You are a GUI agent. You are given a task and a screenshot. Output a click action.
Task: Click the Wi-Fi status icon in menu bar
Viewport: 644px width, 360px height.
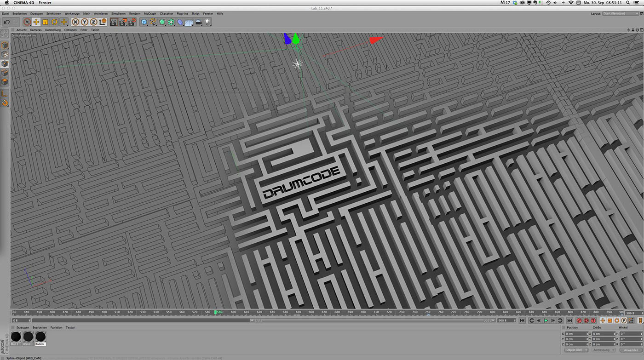571,3
